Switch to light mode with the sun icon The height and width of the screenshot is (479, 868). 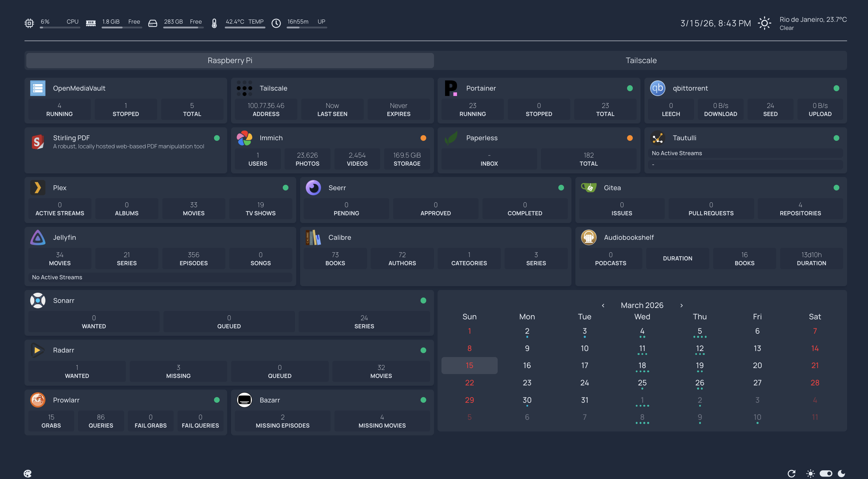pos(810,473)
